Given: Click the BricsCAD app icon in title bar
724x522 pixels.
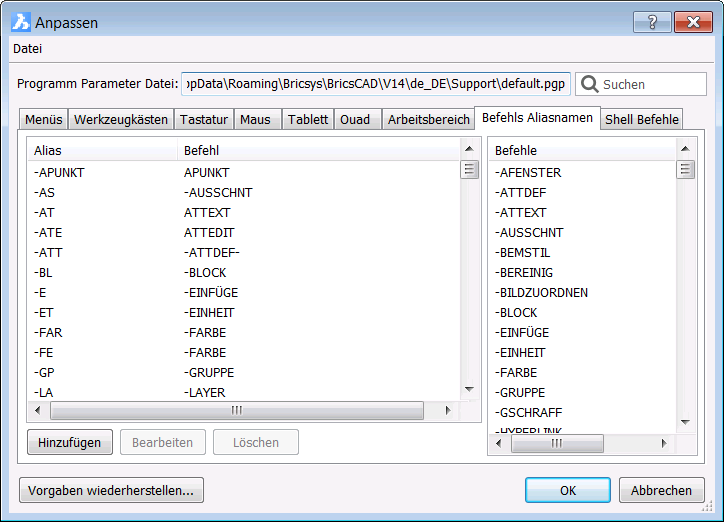Looking at the screenshot, I should click(20, 22).
